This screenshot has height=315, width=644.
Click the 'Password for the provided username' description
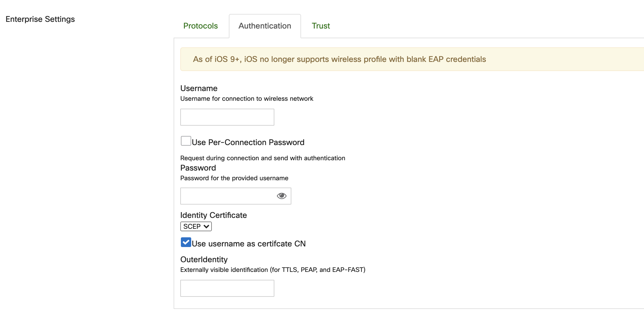tap(234, 178)
